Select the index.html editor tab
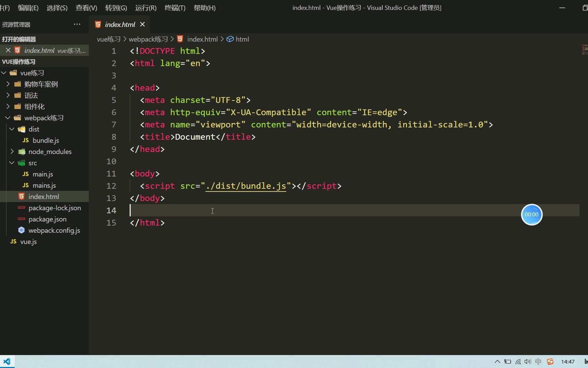The height and width of the screenshot is (368, 588). tap(119, 25)
